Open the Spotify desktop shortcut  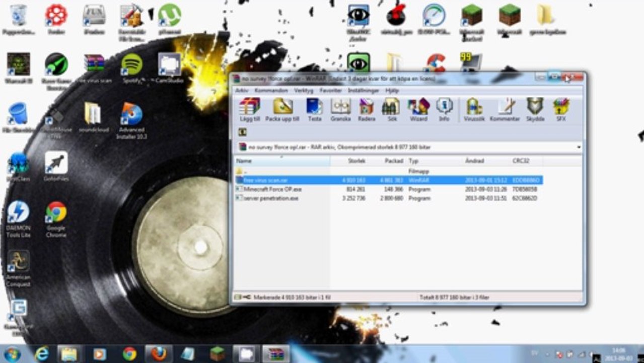pos(131,69)
